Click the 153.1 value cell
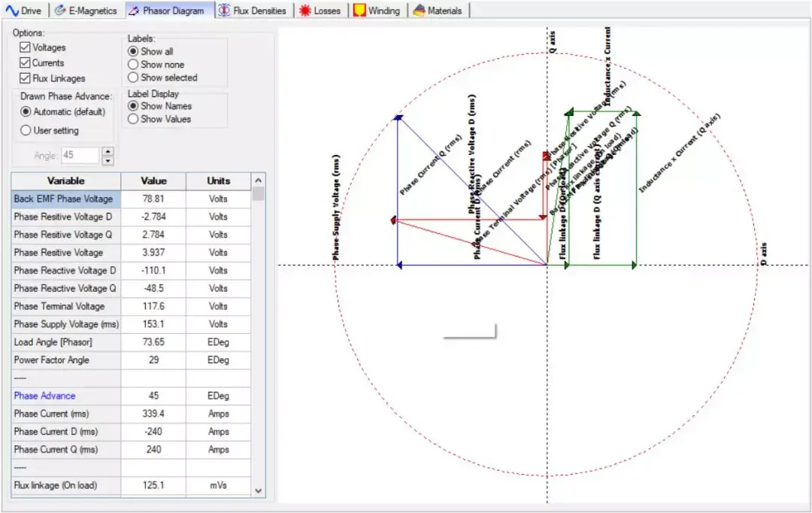 pos(153,324)
